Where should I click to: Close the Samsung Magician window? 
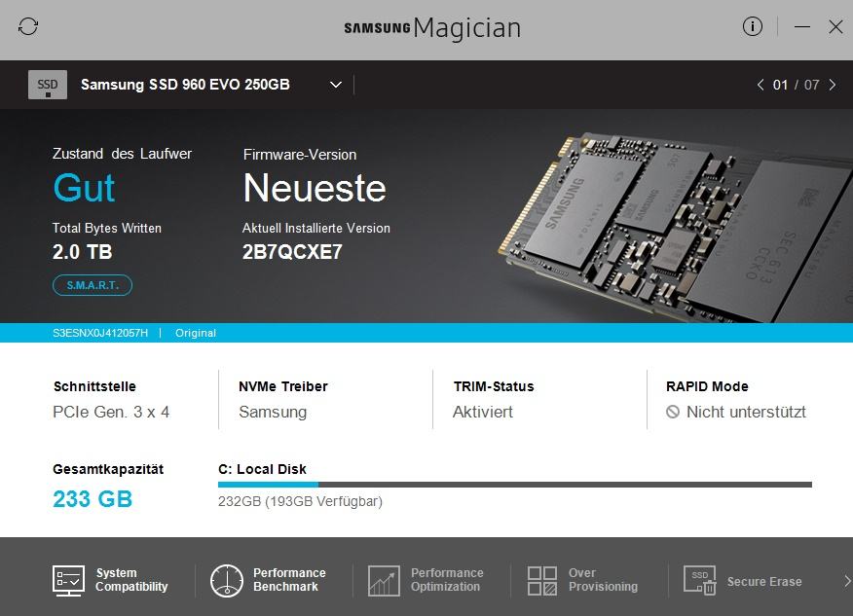pyautogui.click(x=835, y=26)
